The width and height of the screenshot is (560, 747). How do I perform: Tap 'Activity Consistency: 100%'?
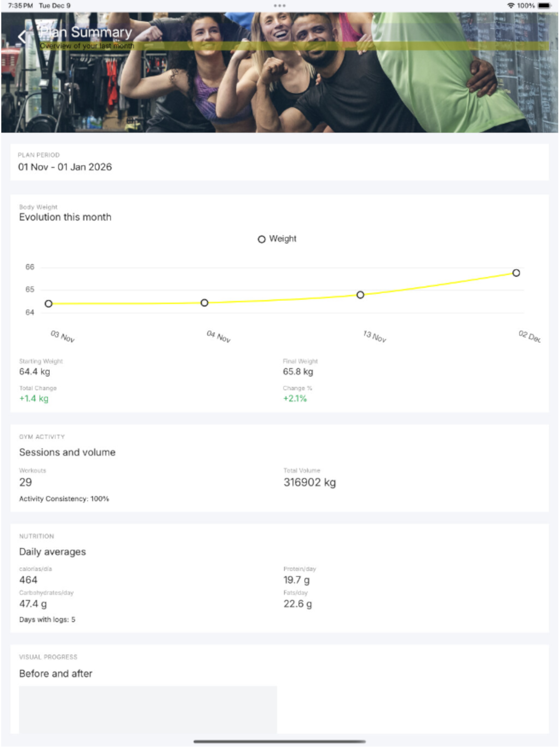(64, 499)
